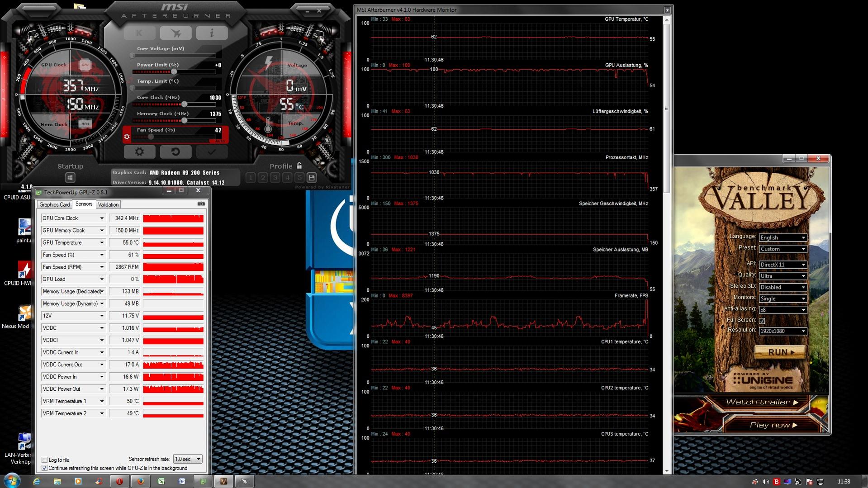Click the Watch trailer banner
This screenshot has width=868, height=488.
coord(762,402)
